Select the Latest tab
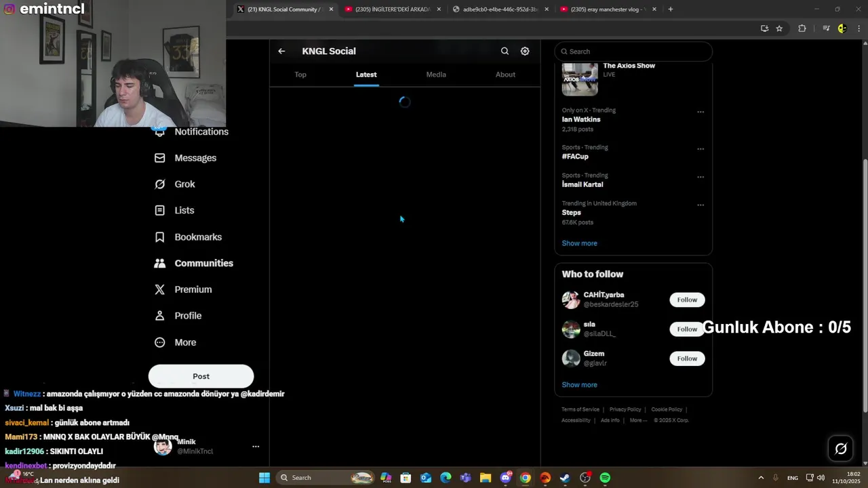The width and height of the screenshot is (868, 488). coord(366,75)
